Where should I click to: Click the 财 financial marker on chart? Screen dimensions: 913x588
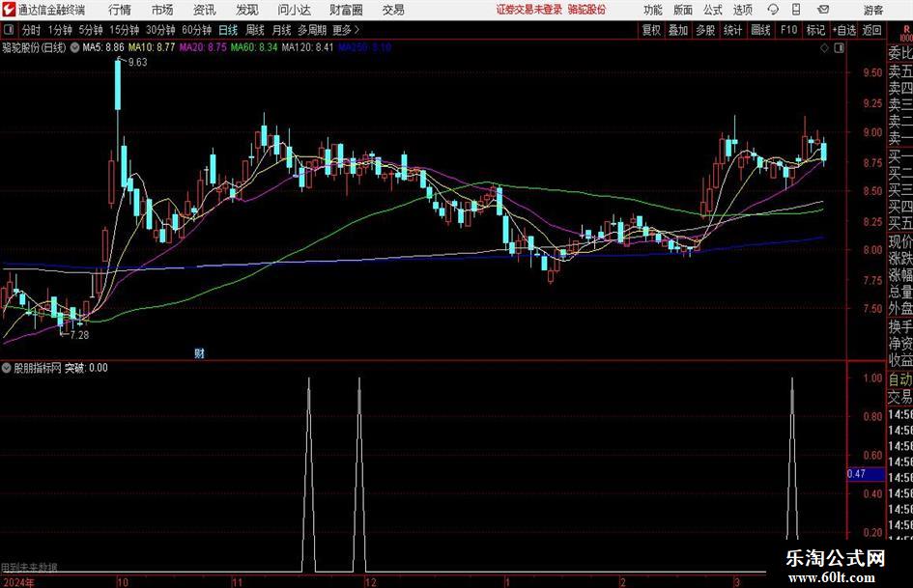(x=199, y=352)
